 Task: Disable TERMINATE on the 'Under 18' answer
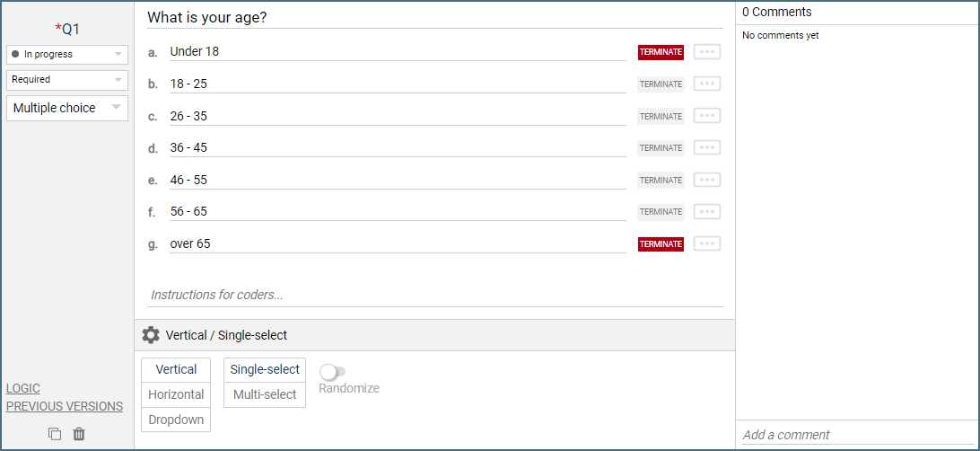[x=661, y=52]
